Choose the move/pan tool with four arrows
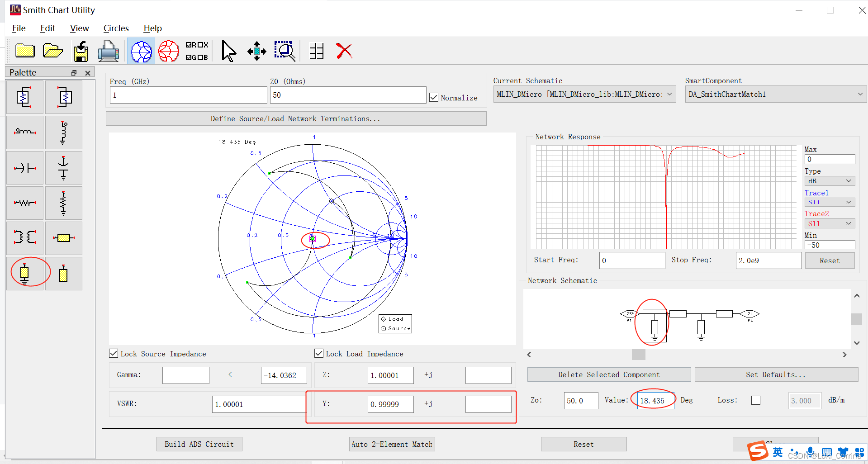 click(x=256, y=51)
